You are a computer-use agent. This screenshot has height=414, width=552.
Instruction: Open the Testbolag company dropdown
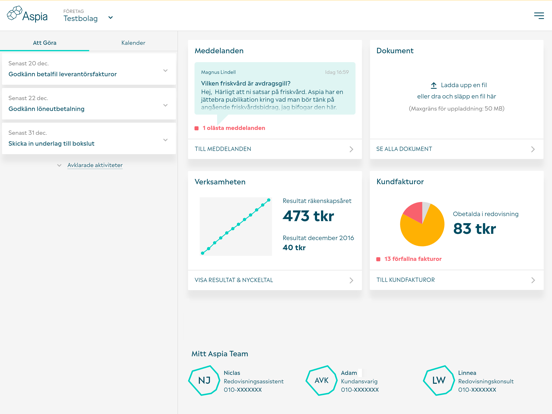click(110, 18)
